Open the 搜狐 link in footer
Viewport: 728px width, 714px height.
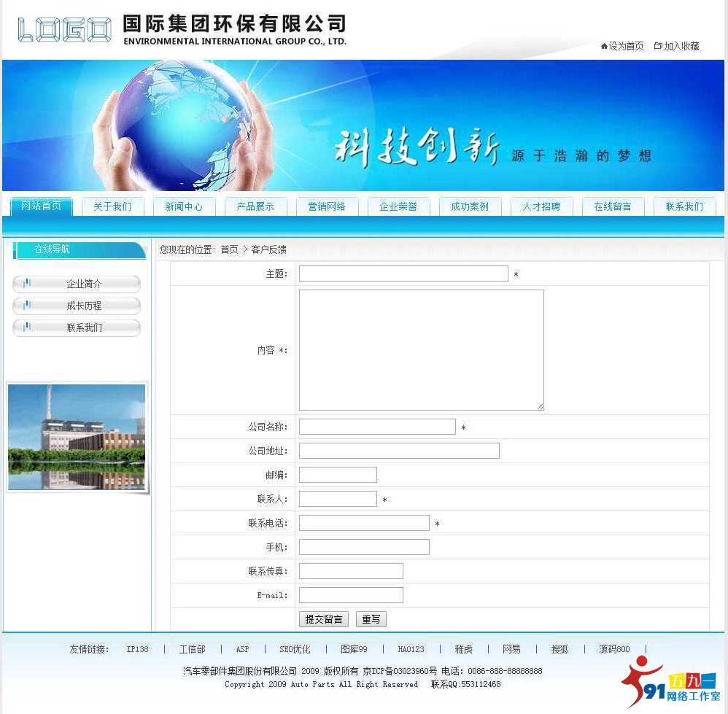[559, 648]
